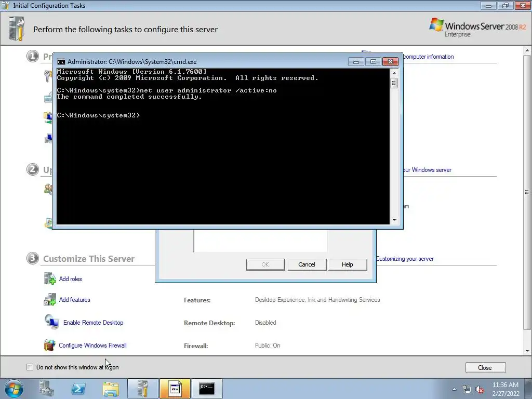
Task: Click the Customize This Server heading
Action: click(x=89, y=259)
